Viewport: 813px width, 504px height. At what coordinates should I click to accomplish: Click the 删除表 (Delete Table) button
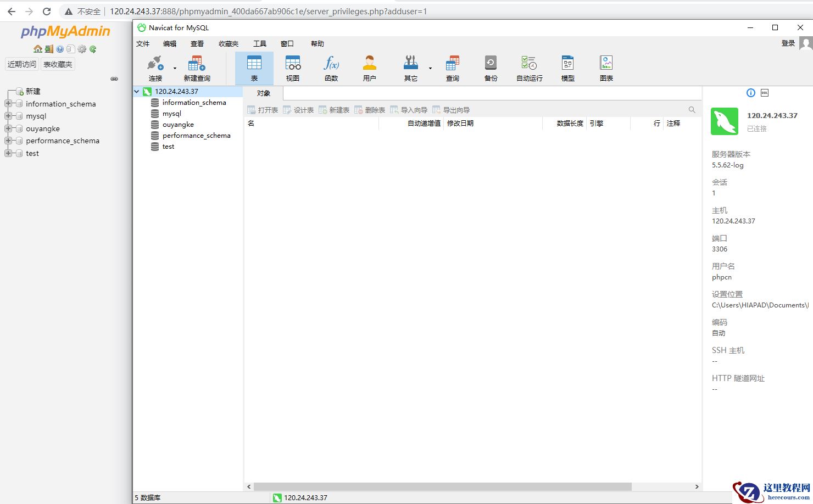(x=370, y=110)
